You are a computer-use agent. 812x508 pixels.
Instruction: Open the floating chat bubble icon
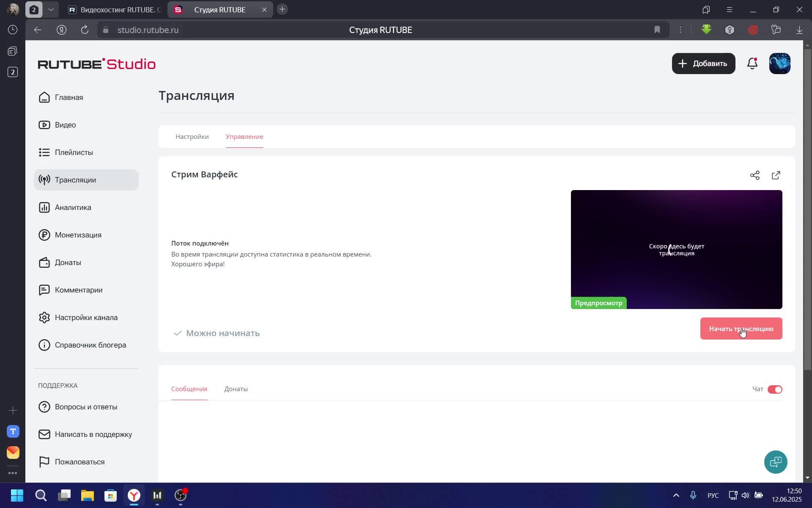click(x=776, y=461)
